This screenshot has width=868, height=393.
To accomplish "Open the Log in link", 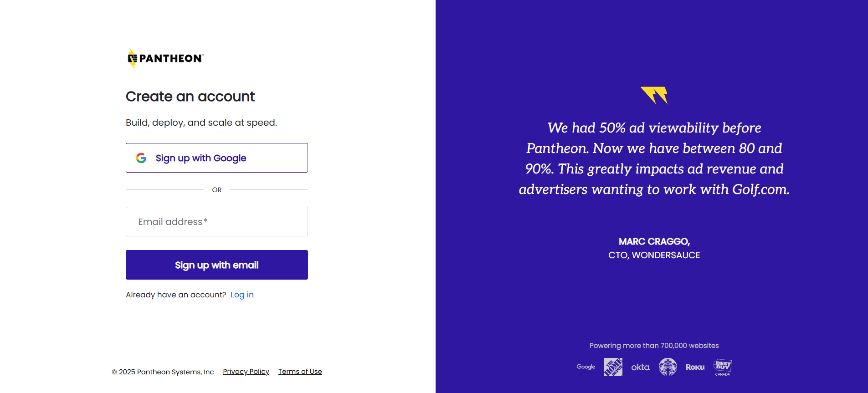I will tap(242, 295).
